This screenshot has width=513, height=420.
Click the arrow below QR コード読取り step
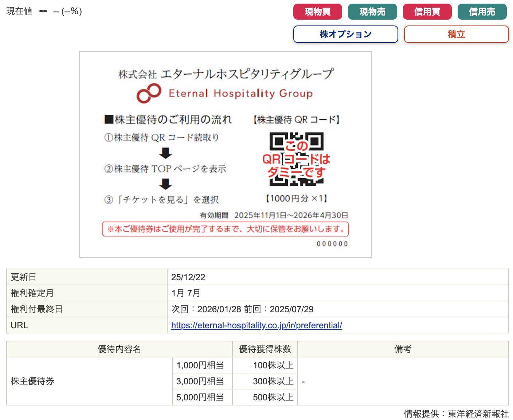[166, 153]
